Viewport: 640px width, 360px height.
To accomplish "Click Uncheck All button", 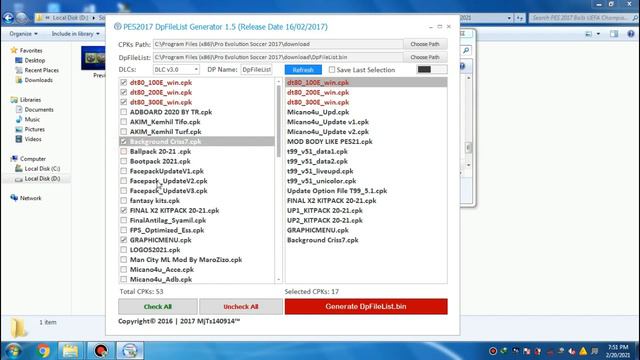I will click(241, 307).
